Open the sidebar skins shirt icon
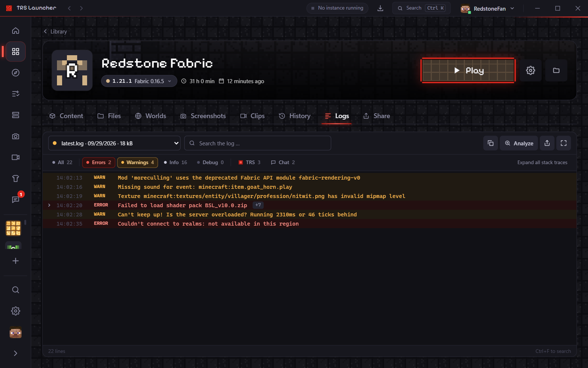588x368 pixels. 15,178
